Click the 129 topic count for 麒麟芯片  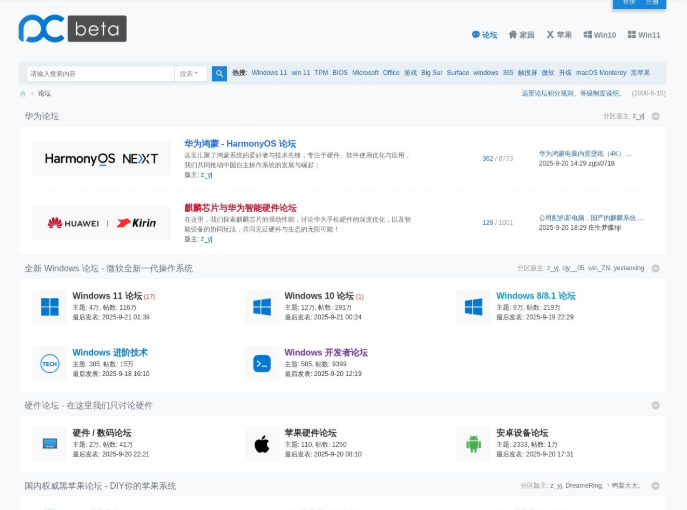pyautogui.click(x=488, y=223)
